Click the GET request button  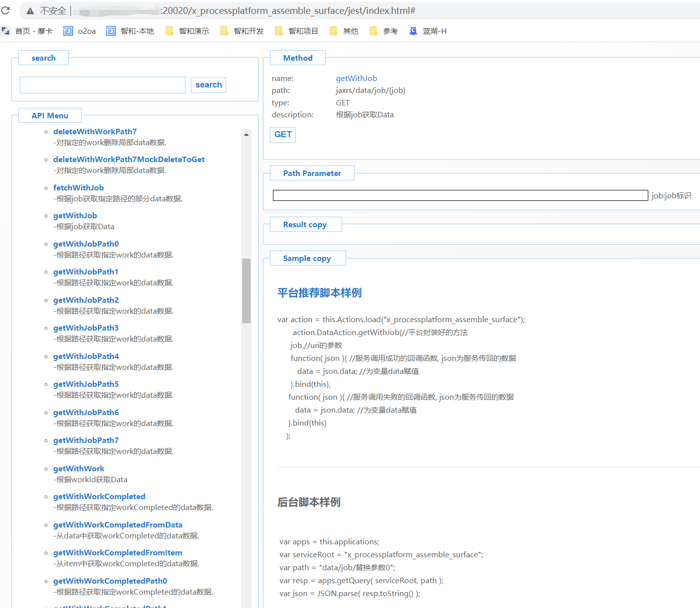(283, 135)
